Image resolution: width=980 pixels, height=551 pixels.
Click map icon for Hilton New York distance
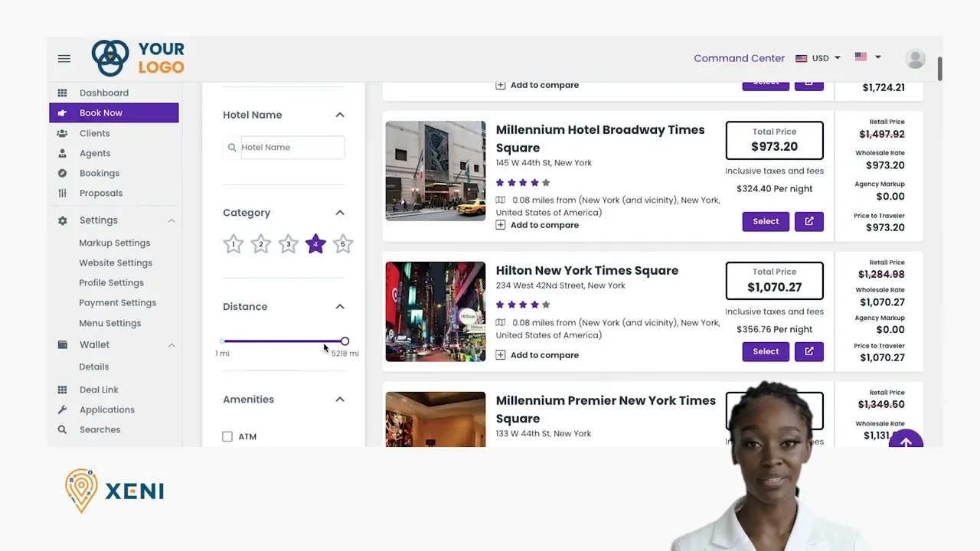pos(501,322)
